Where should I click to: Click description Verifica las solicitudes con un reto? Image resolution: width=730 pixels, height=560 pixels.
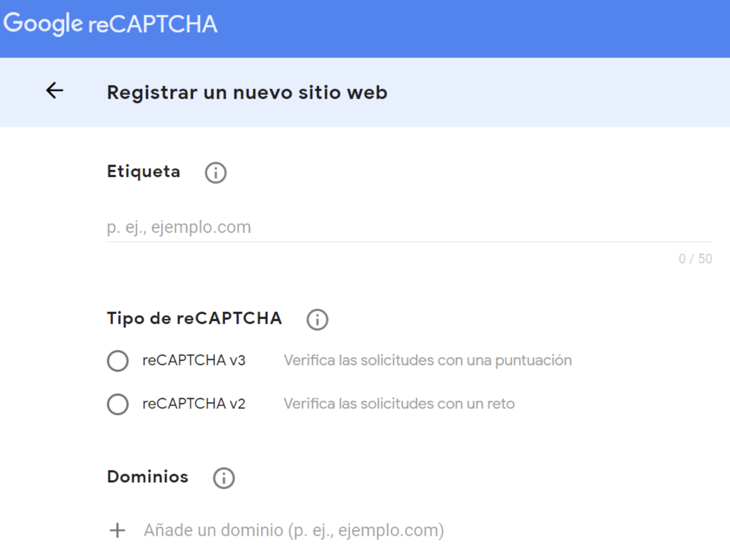pyautogui.click(x=399, y=404)
